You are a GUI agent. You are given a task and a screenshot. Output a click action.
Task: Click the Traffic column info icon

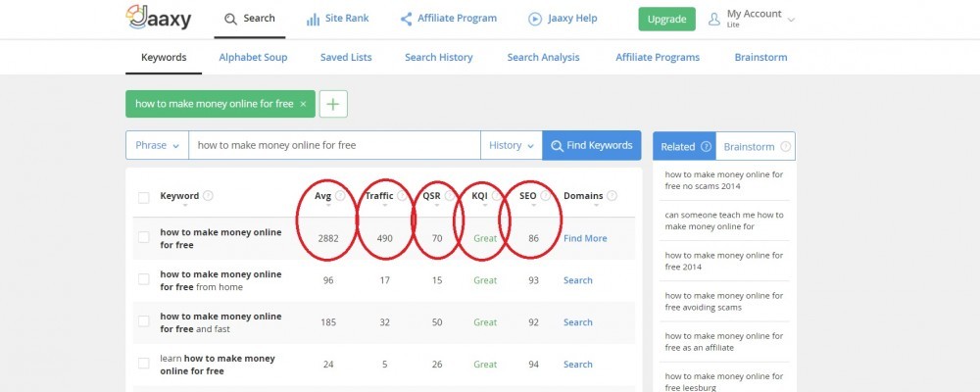401,196
